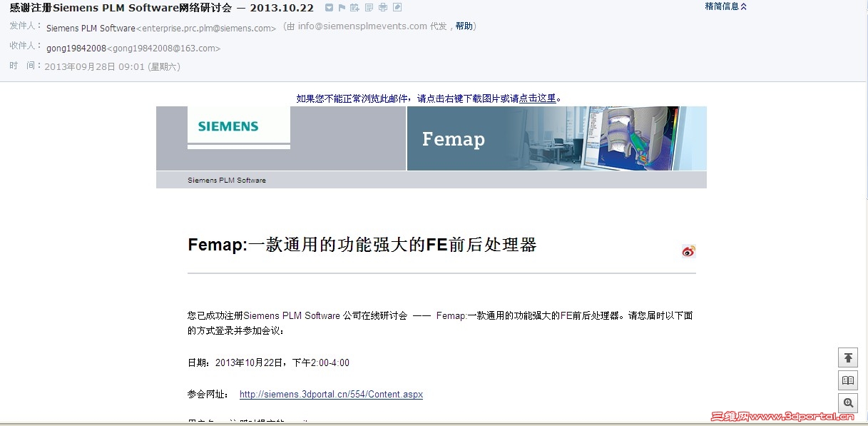Flag this email with the flag icon
Image resolution: width=868 pixels, height=426 pixels.
342,8
